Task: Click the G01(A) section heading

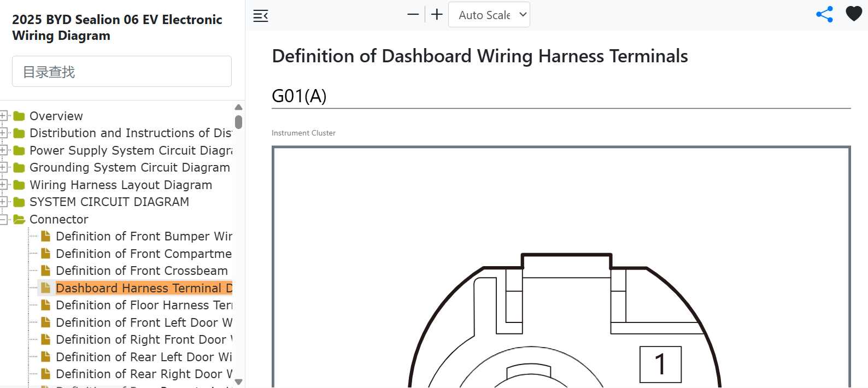Action: 299,96
